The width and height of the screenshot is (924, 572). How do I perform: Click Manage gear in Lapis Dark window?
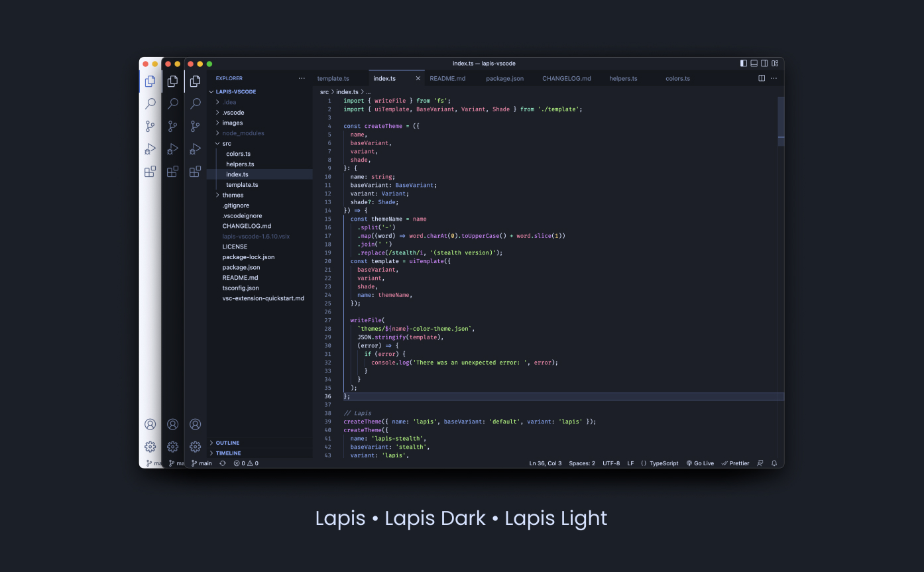click(x=172, y=447)
